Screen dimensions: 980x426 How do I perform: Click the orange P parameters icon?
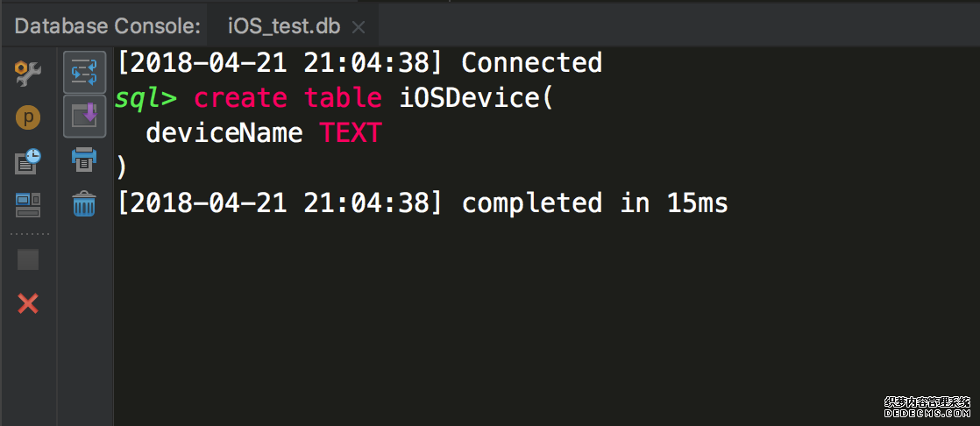28,117
